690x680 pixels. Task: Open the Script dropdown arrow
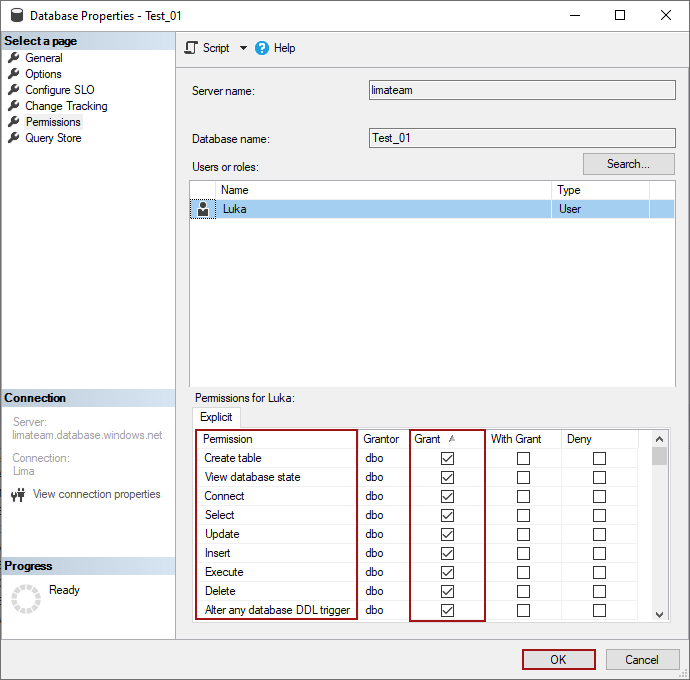pos(243,48)
